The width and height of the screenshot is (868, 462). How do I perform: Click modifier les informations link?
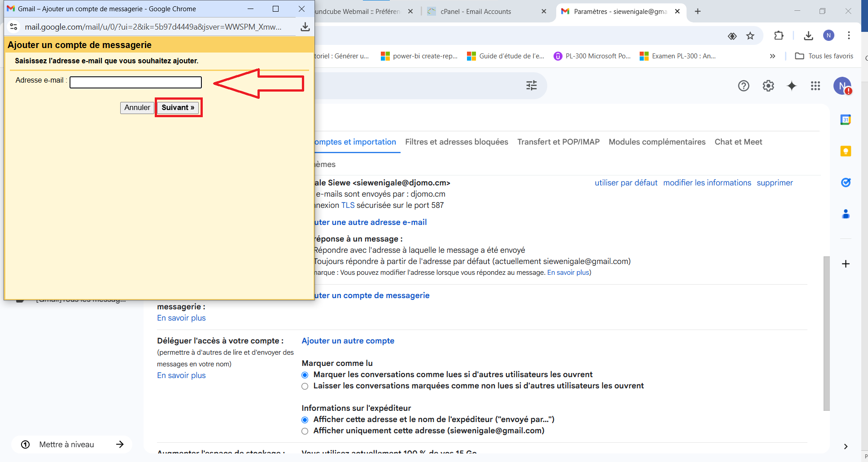pos(707,183)
